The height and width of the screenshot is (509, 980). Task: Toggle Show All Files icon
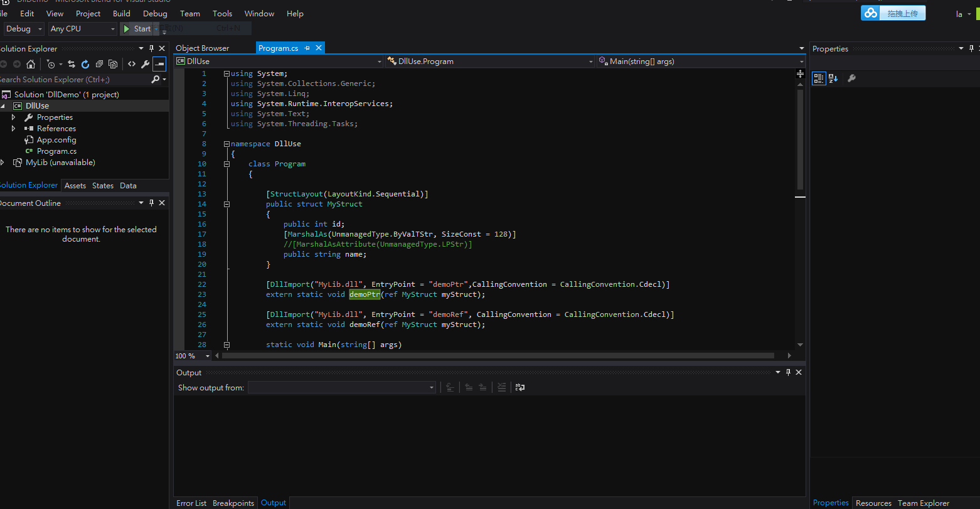(x=113, y=64)
